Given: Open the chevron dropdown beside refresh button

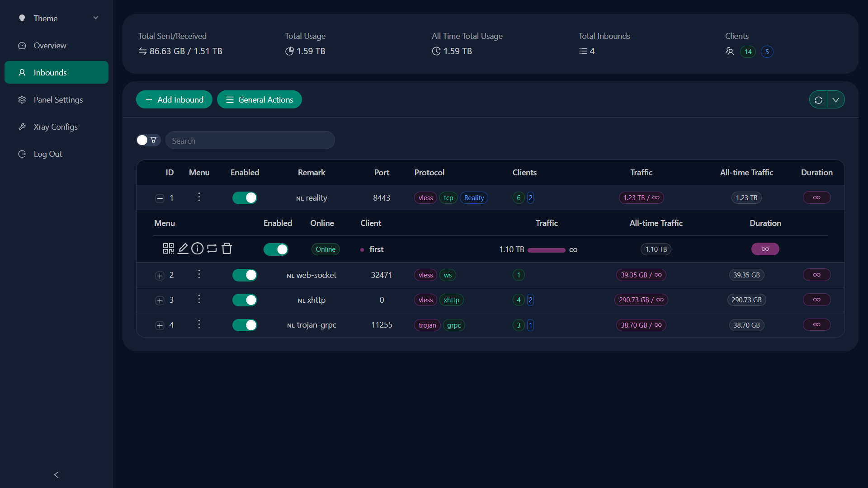Looking at the screenshot, I should point(835,99).
